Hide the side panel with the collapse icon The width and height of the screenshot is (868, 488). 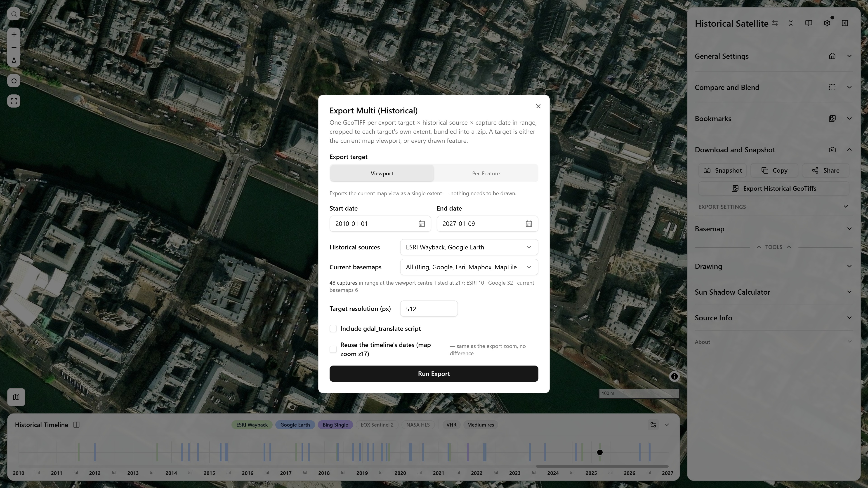click(x=845, y=23)
